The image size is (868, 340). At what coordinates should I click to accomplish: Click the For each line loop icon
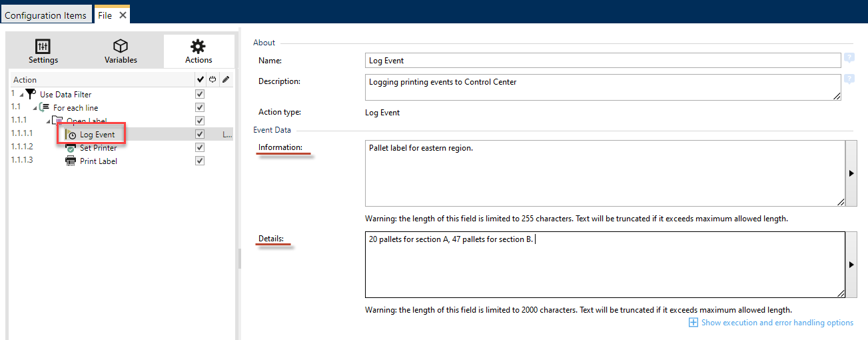click(45, 107)
